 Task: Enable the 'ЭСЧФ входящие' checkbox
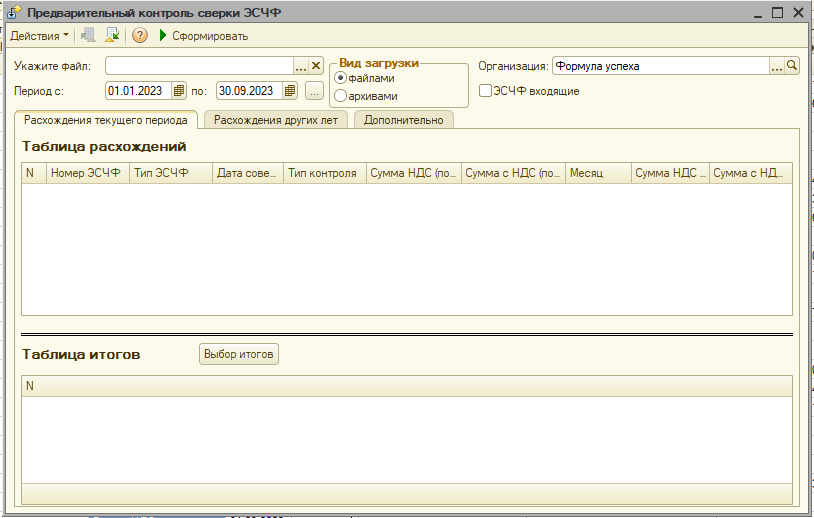click(x=485, y=91)
